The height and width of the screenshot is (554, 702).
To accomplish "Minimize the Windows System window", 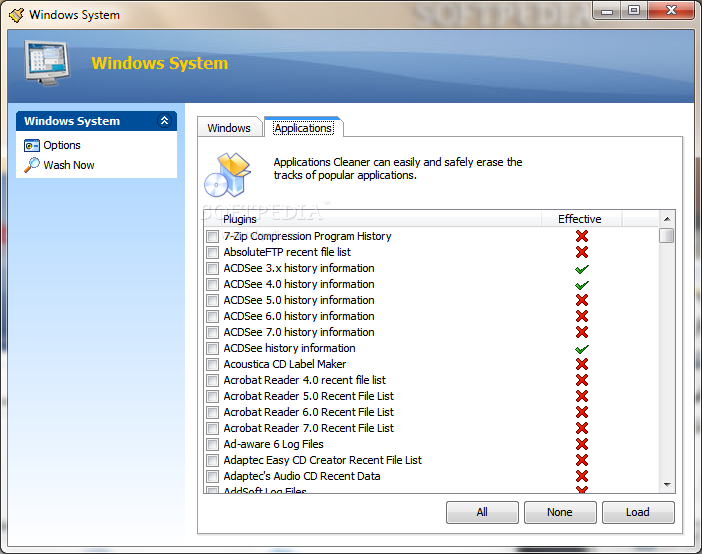I will point(607,10).
